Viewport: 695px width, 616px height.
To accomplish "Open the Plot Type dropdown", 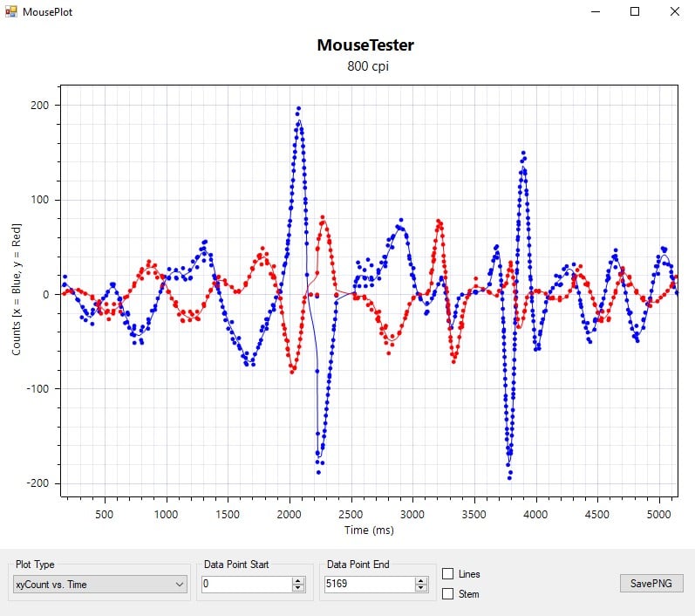I will 100,585.
